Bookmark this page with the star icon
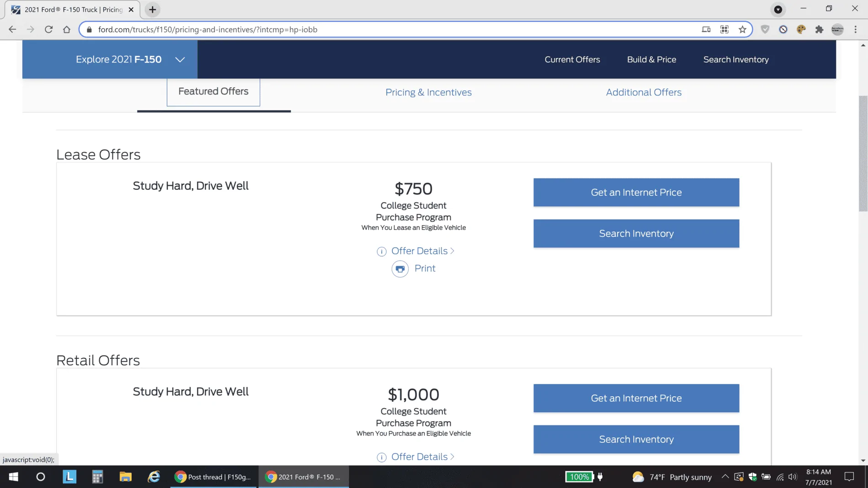 pos(742,29)
